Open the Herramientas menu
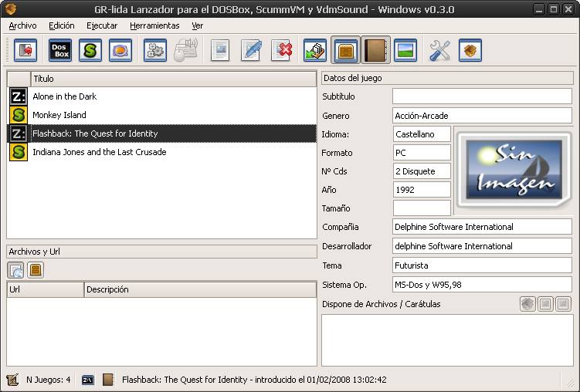Viewport: 580px width, 392px height. pos(154,25)
